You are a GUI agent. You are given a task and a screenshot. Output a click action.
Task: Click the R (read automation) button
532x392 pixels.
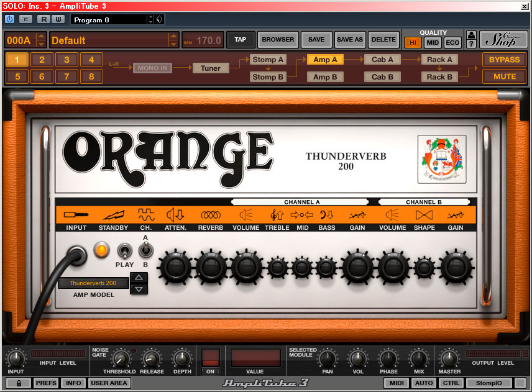pos(44,19)
